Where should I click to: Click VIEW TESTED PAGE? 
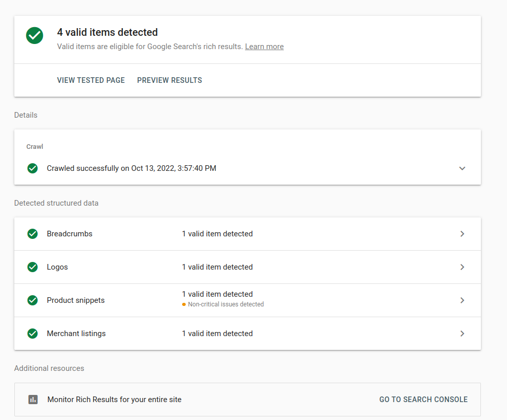[x=91, y=80]
